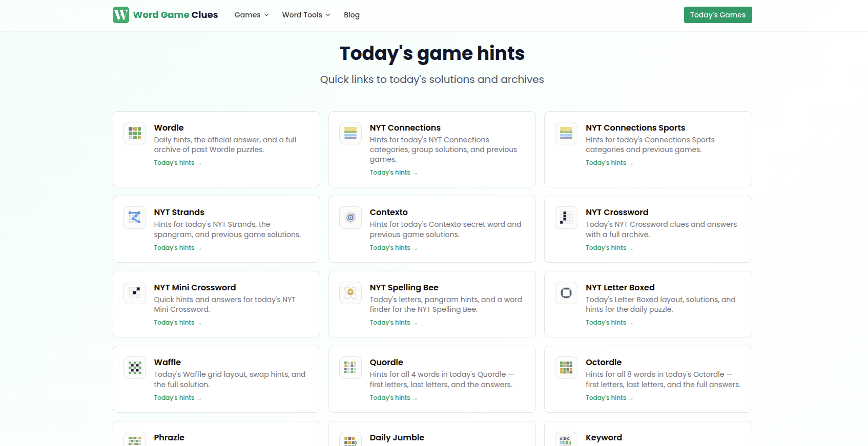Click the Word Game Clues W logo icon

[121, 15]
